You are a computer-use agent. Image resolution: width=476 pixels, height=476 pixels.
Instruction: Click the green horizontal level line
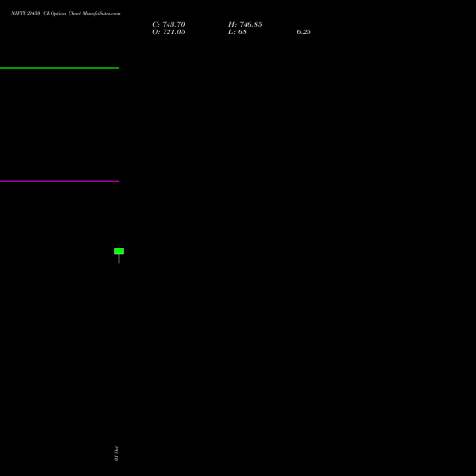click(59, 68)
